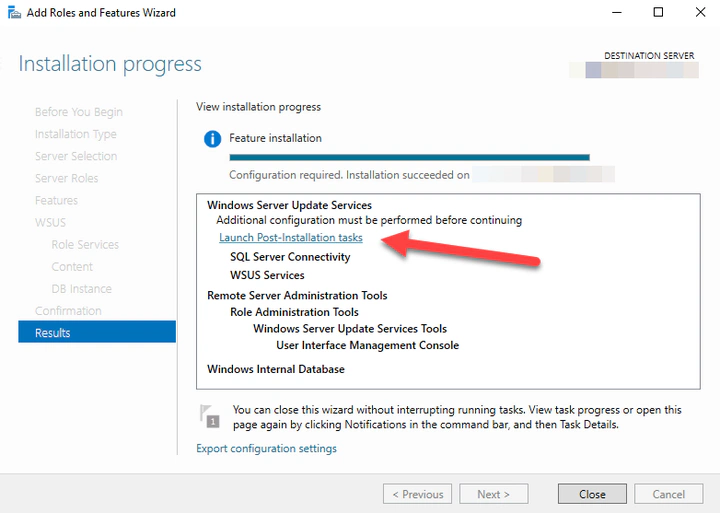Select the WSUS step in sidebar
This screenshot has height=513, width=720.
click(x=51, y=223)
